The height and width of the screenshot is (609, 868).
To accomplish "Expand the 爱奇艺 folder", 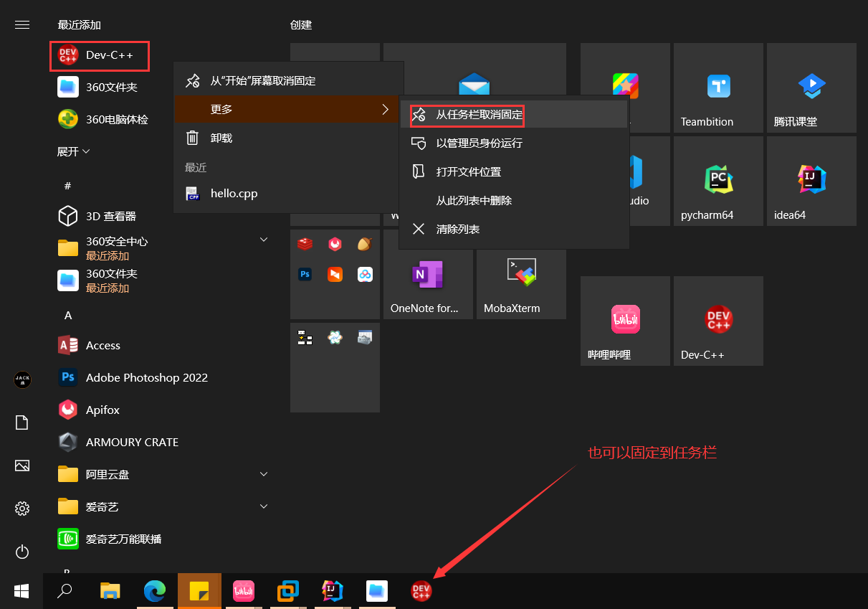I will tap(263, 506).
